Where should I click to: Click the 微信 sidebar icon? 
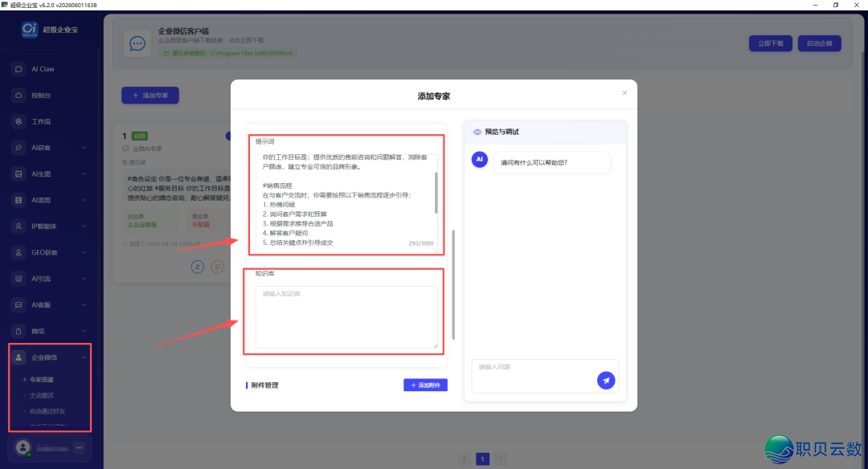[18, 332]
